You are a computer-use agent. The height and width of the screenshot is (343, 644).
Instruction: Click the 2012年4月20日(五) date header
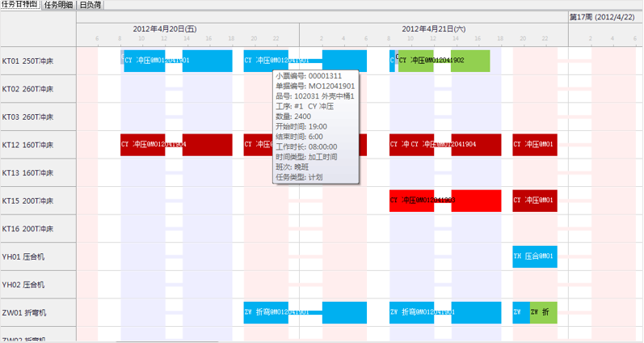coord(165,28)
